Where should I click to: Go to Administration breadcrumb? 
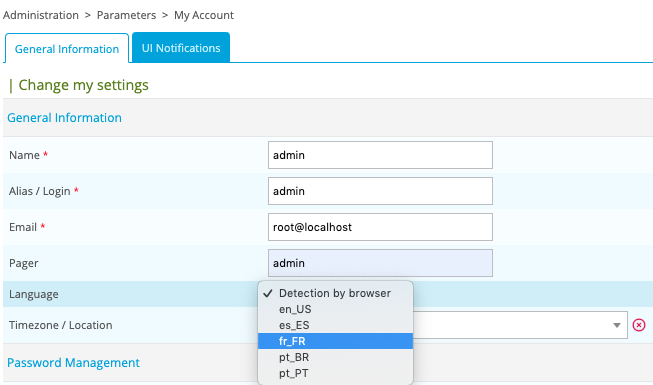[41, 15]
